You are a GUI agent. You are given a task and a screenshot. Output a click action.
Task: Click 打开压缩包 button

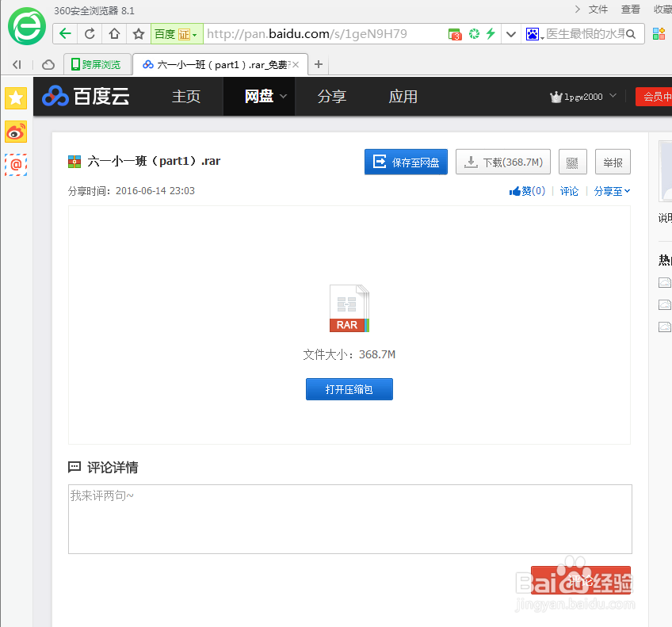[349, 389]
